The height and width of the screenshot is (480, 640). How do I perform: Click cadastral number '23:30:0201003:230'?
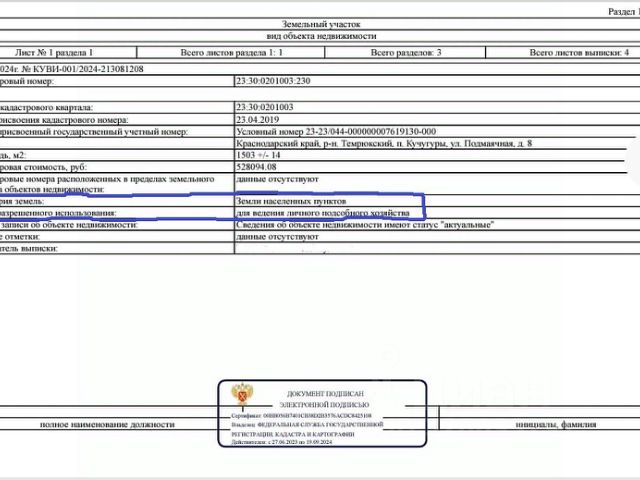click(x=273, y=81)
